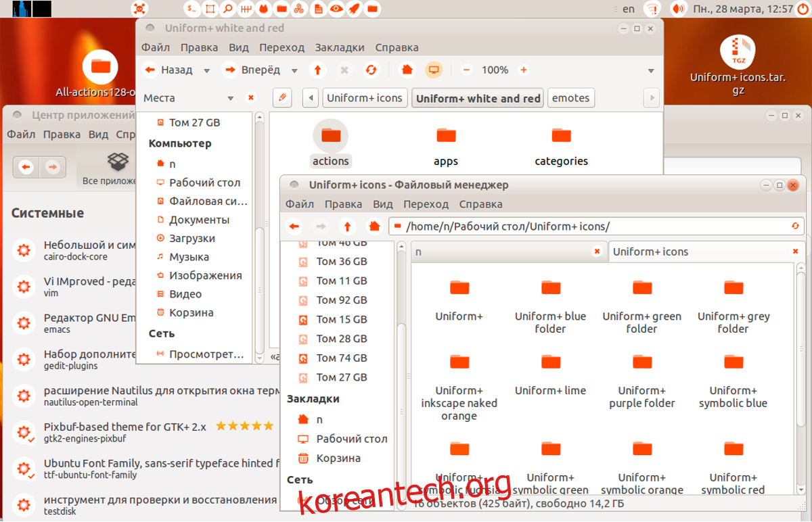
Task: Click the emotes breadcrumb button
Action: tap(570, 98)
